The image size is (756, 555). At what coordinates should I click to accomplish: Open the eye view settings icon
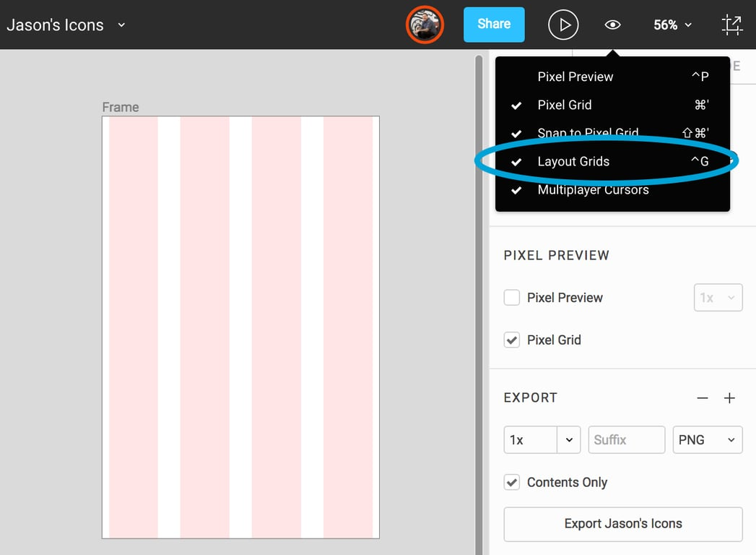click(612, 25)
